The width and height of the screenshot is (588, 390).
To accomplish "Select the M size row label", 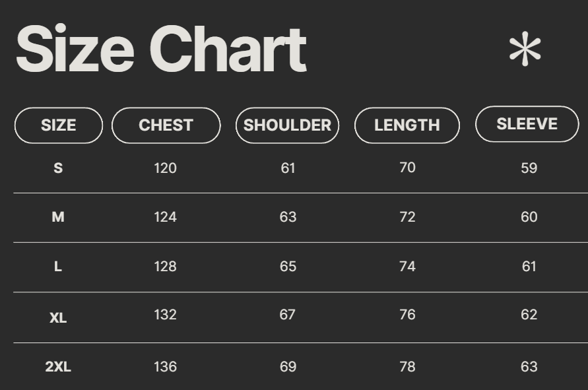I will [58, 217].
